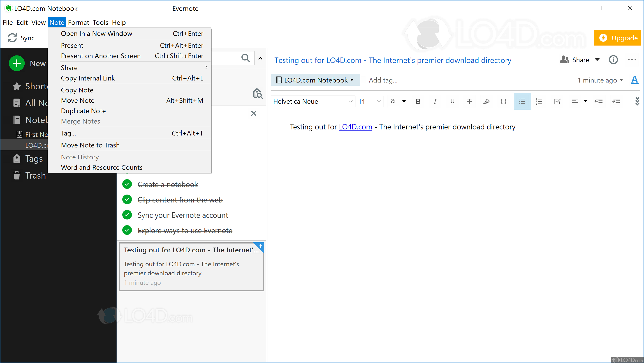Toggle 'Sync your Evernote account' check
The height and width of the screenshot is (363, 644).
click(127, 215)
